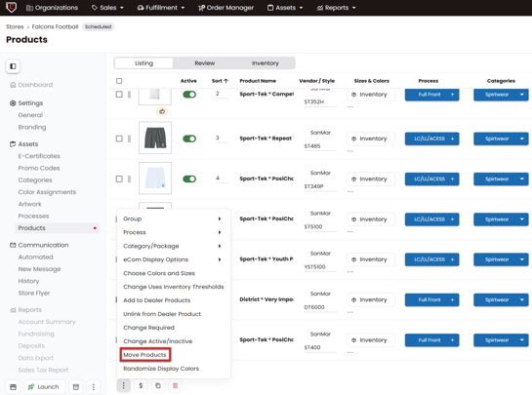Open the Sales dropdown menu
532x395 pixels.
pos(107,8)
